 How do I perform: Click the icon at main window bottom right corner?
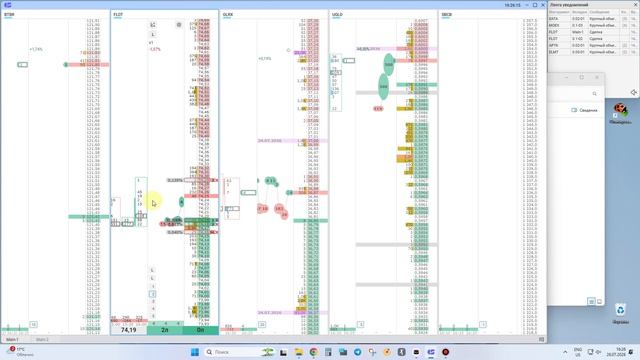click(542, 339)
